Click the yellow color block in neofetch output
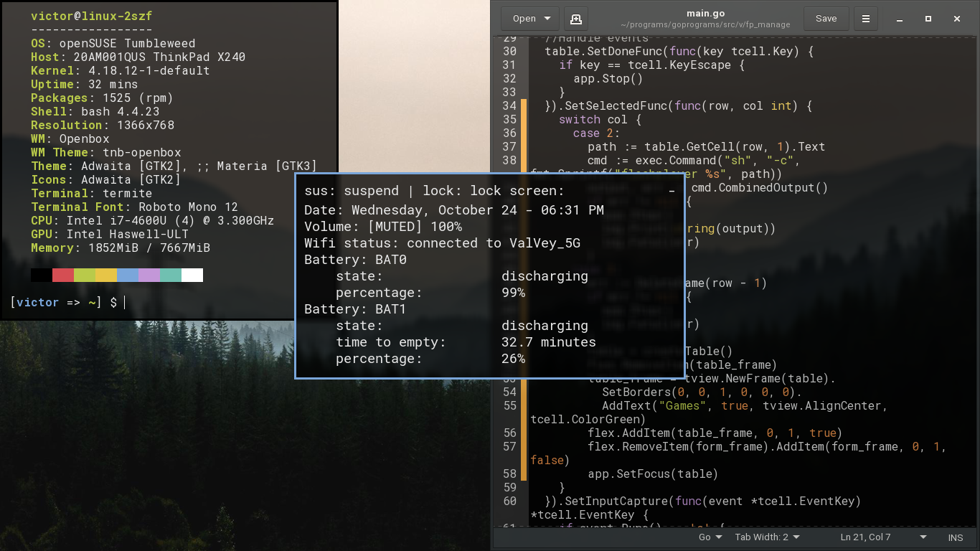Image resolution: width=980 pixels, height=551 pixels. (x=106, y=275)
